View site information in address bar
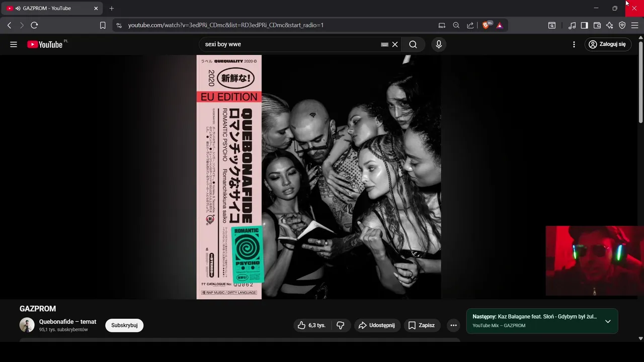Screen dimensions: 644x362 pos(119,25)
